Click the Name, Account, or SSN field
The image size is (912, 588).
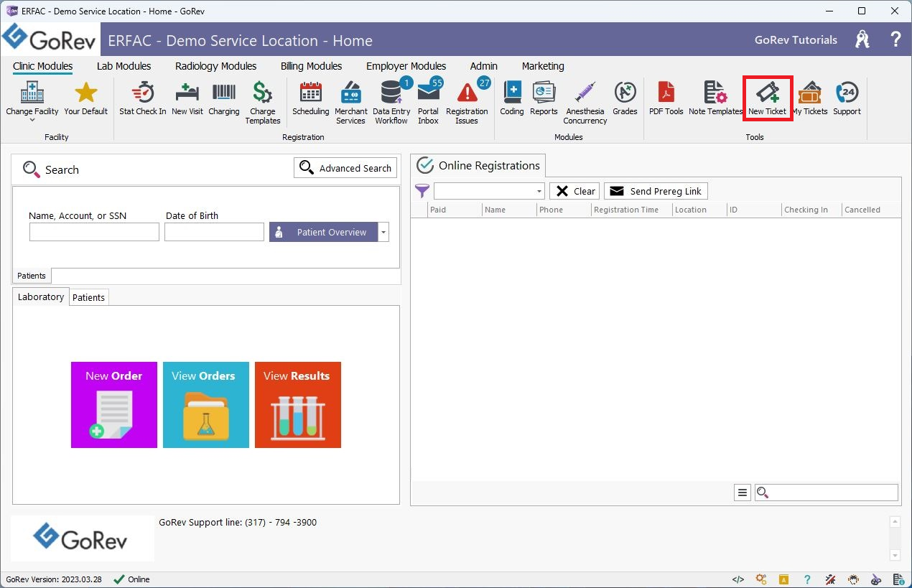coord(94,232)
